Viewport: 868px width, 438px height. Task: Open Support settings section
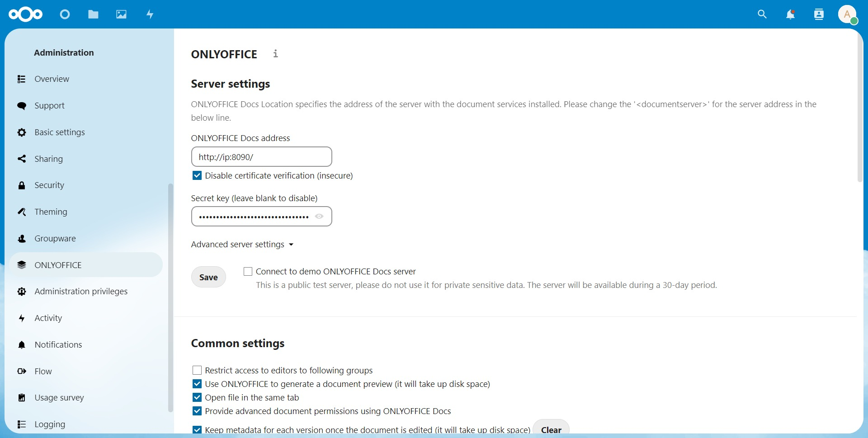(x=86, y=106)
